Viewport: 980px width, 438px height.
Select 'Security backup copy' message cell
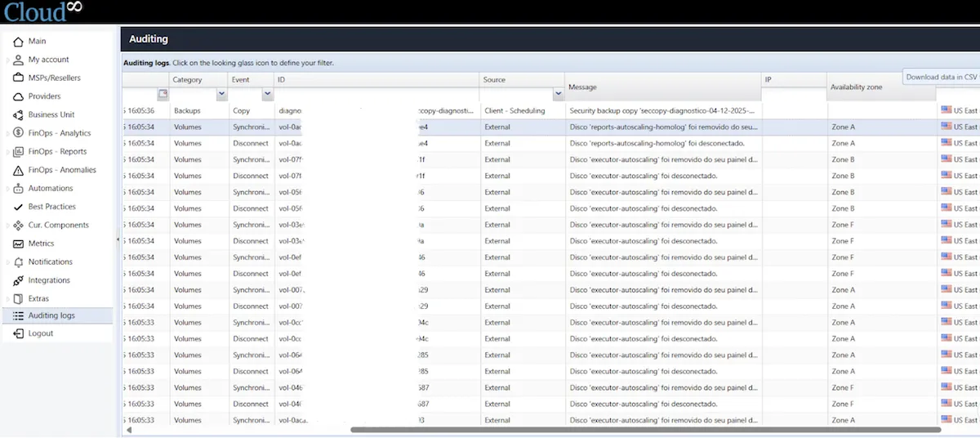click(x=663, y=110)
